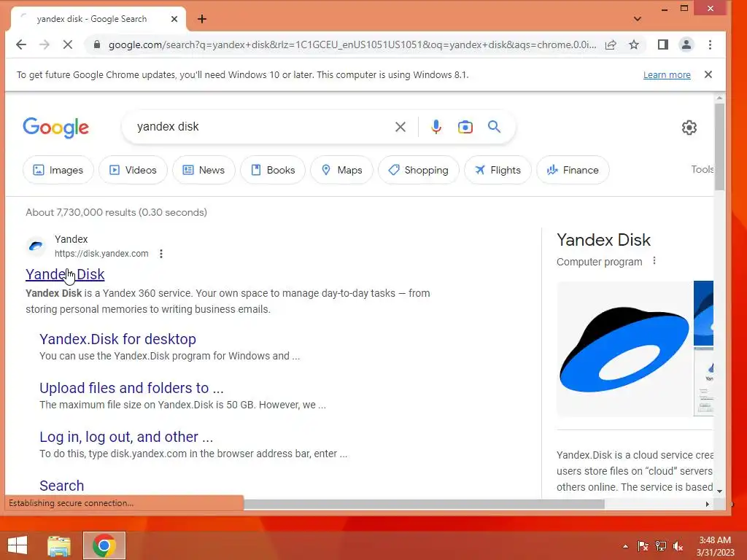Image resolution: width=747 pixels, height=560 pixels.
Task: Open the Yandex Disk main result link
Action: 65,274
